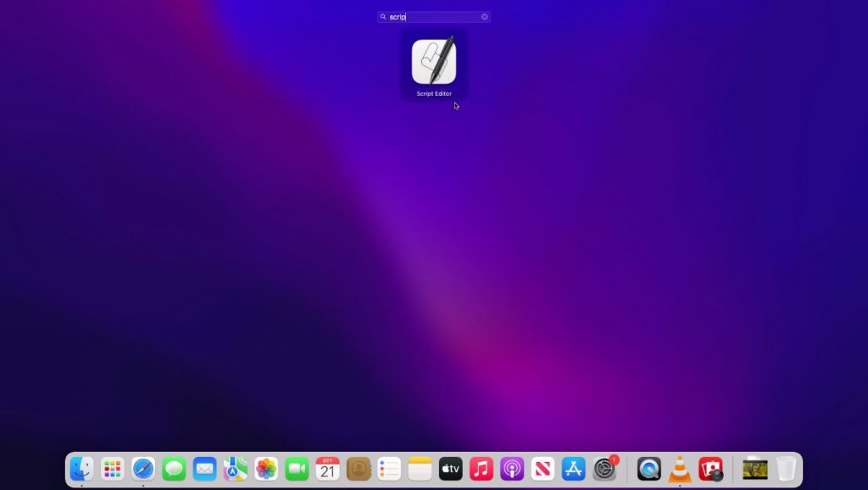Launch VLC media player
The image size is (868, 490).
pyautogui.click(x=680, y=469)
